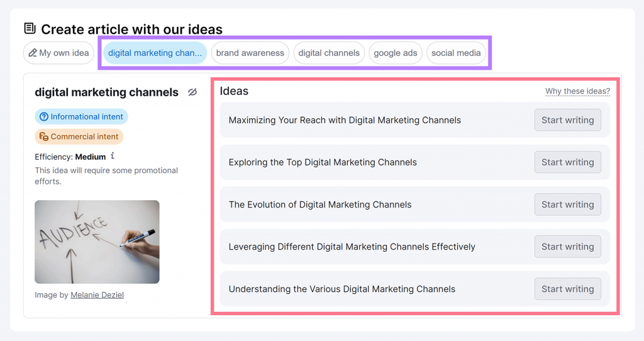The image size is (644, 341).
Task: Click the Commercial intent coins icon
Action: tap(44, 137)
